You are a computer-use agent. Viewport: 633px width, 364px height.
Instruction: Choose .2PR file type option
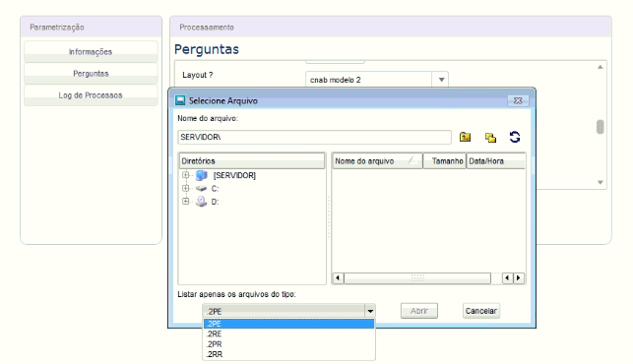click(x=288, y=344)
